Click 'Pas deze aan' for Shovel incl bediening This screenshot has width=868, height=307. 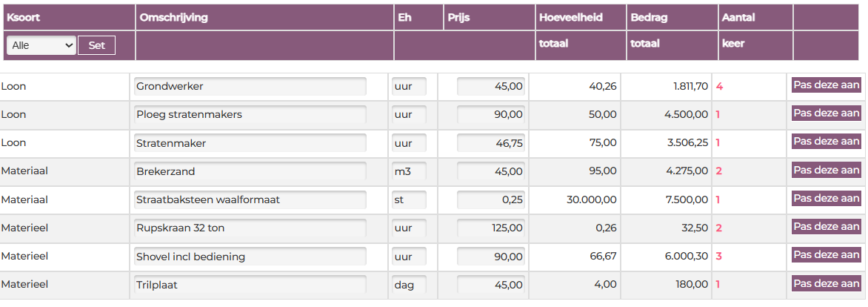point(827,256)
